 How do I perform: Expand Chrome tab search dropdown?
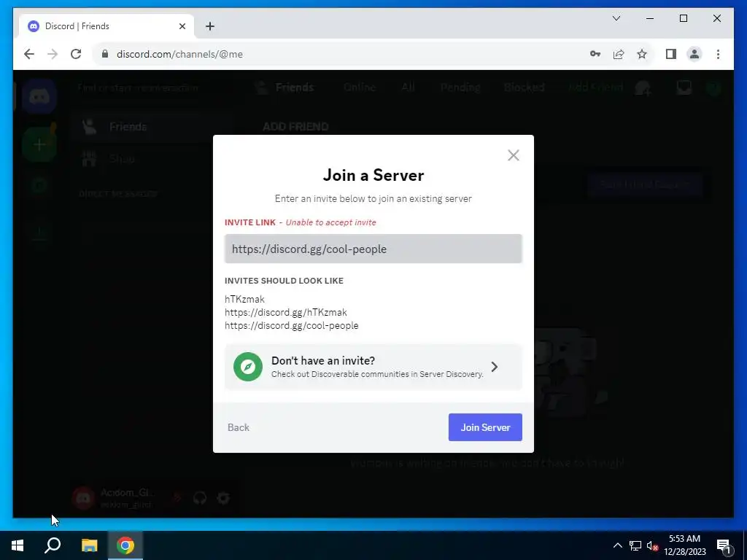[616, 18]
